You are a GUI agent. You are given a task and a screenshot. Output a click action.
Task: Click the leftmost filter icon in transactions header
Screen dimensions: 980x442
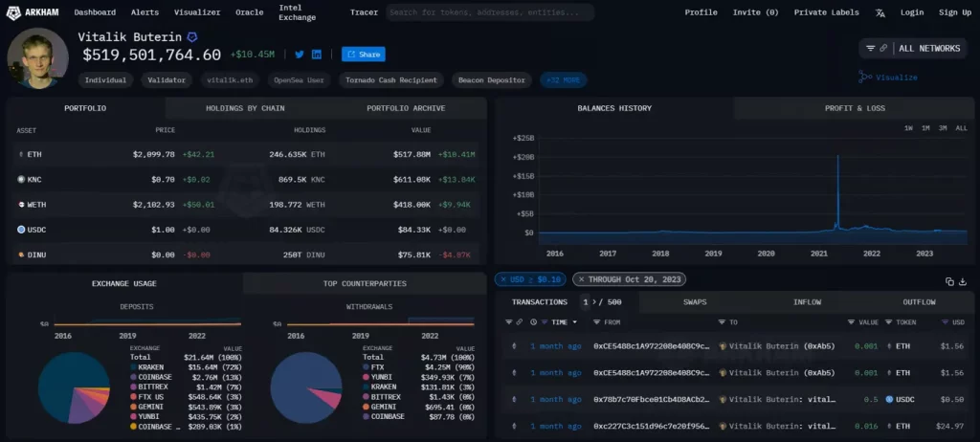click(x=509, y=322)
